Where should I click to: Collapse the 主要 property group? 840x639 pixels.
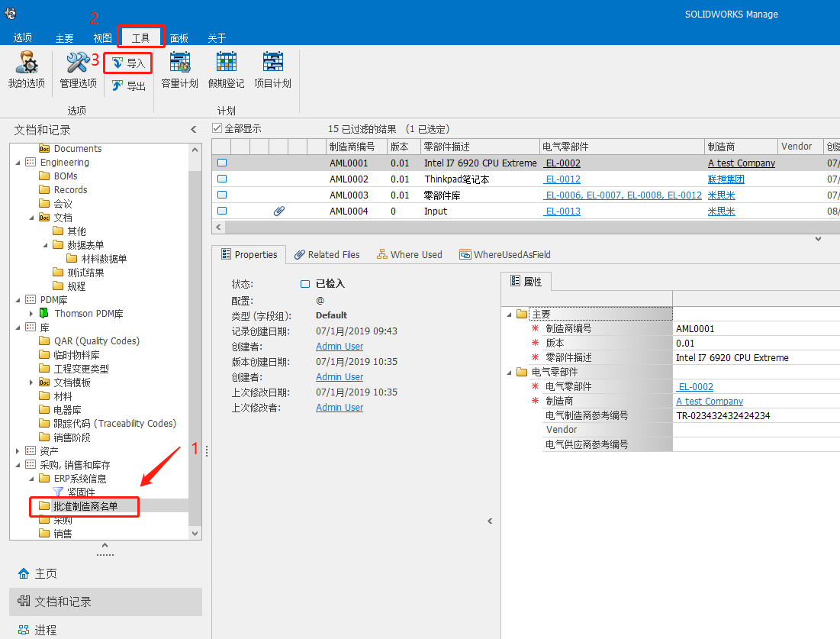509,315
